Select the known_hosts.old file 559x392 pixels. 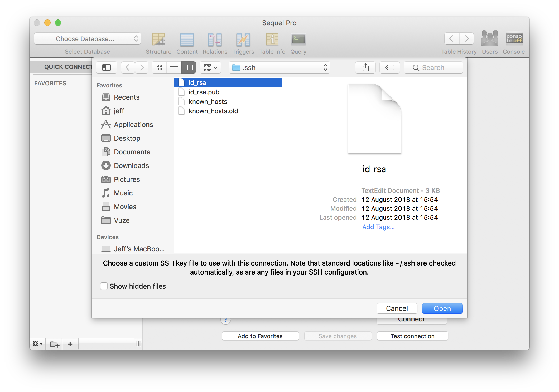click(228, 111)
